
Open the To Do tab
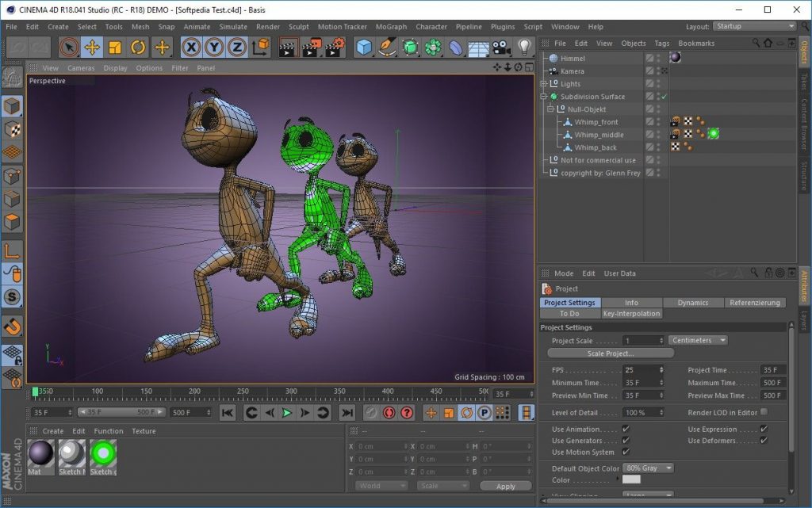[x=569, y=314]
